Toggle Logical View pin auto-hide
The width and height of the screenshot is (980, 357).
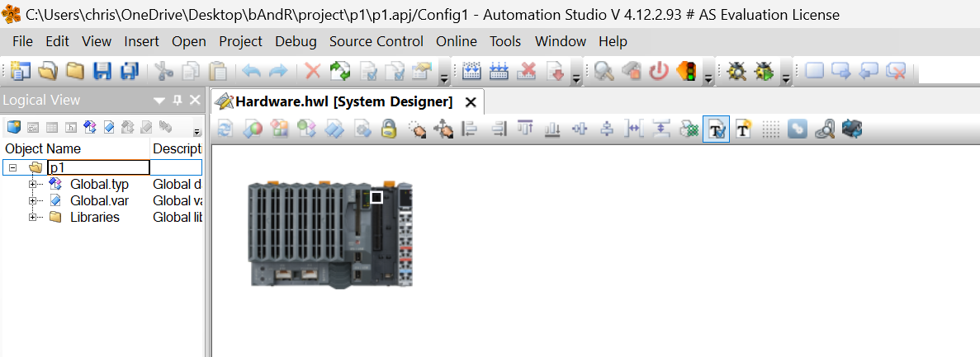178,100
